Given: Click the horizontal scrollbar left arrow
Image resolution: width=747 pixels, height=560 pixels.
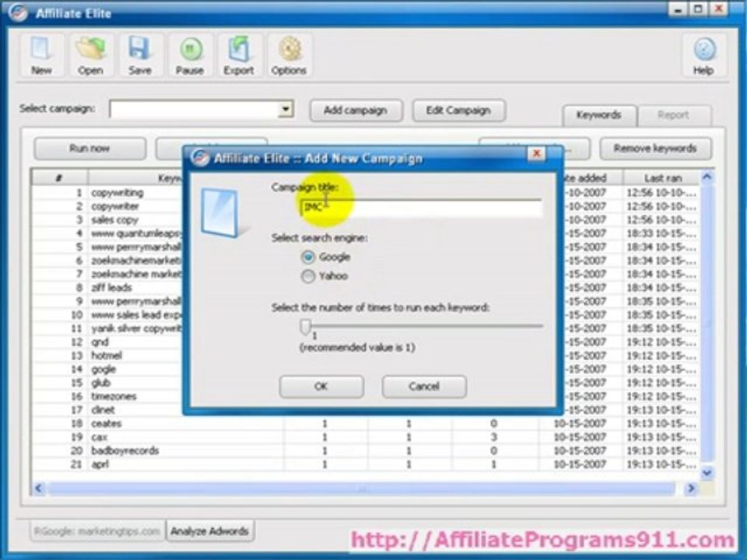Looking at the screenshot, I should click(39, 488).
